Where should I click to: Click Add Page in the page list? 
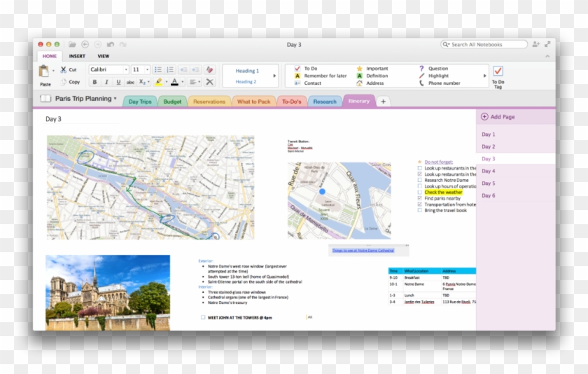pos(498,117)
